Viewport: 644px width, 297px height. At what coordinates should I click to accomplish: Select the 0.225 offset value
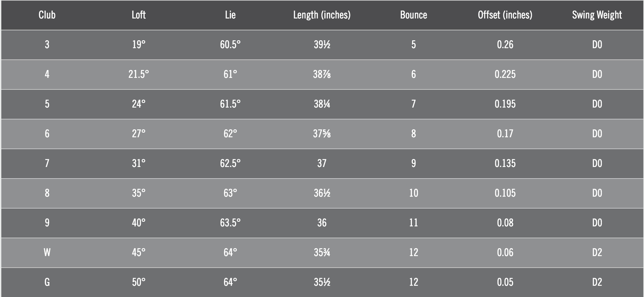click(x=505, y=74)
